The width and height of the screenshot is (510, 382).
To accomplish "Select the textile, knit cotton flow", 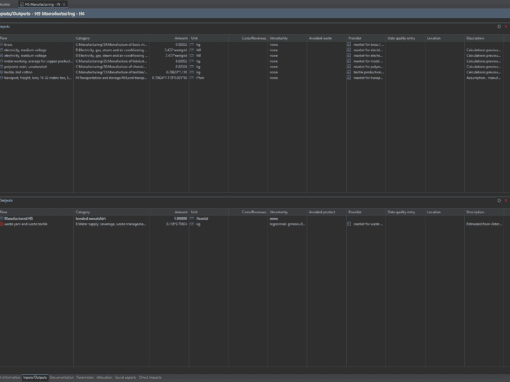I will click(18, 72).
